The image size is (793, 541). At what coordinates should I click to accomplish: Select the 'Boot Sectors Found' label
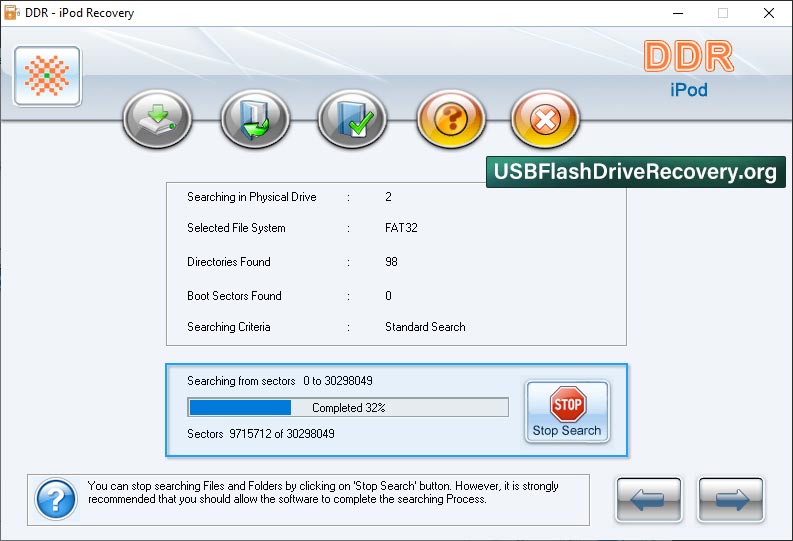(234, 296)
